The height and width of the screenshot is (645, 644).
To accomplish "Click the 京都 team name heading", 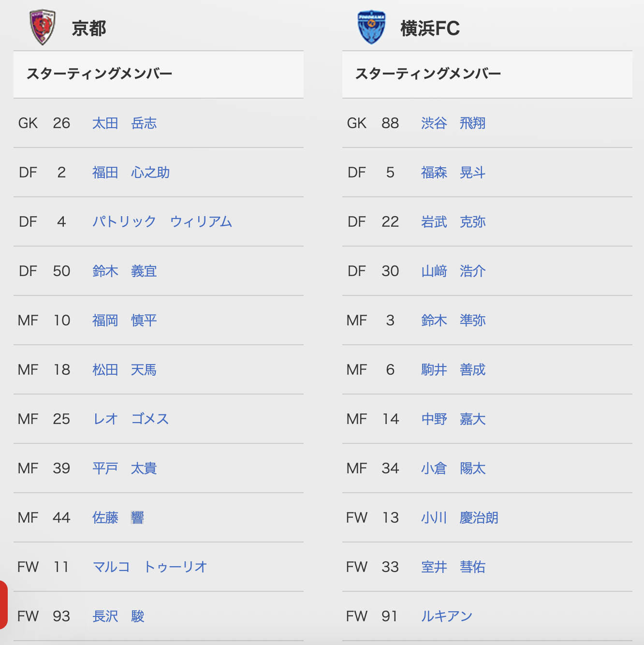I will (x=89, y=29).
